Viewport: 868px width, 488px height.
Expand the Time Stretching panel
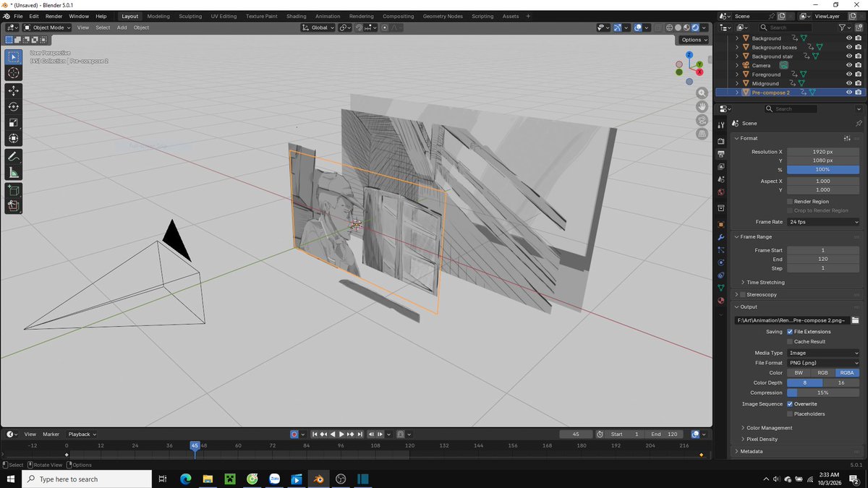tap(765, 282)
